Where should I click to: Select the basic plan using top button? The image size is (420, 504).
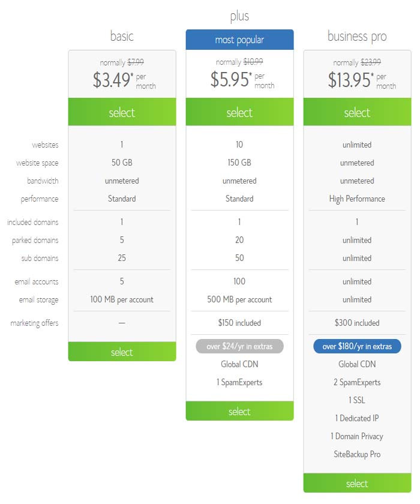coord(122,112)
